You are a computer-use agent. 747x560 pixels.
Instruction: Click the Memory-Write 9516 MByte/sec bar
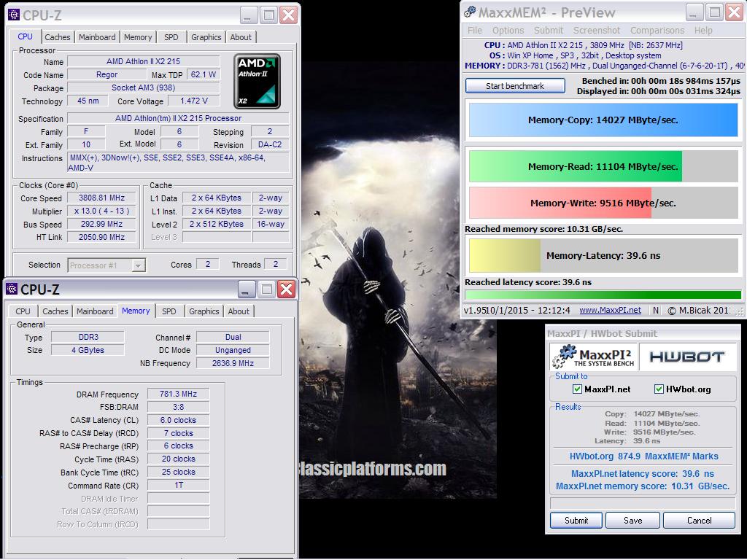(x=603, y=203)
